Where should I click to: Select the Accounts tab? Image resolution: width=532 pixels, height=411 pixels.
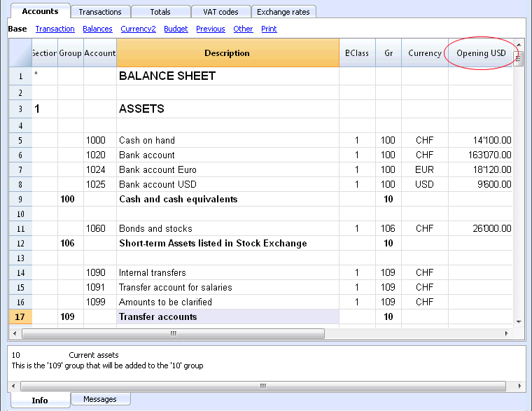tap(41, 11)
